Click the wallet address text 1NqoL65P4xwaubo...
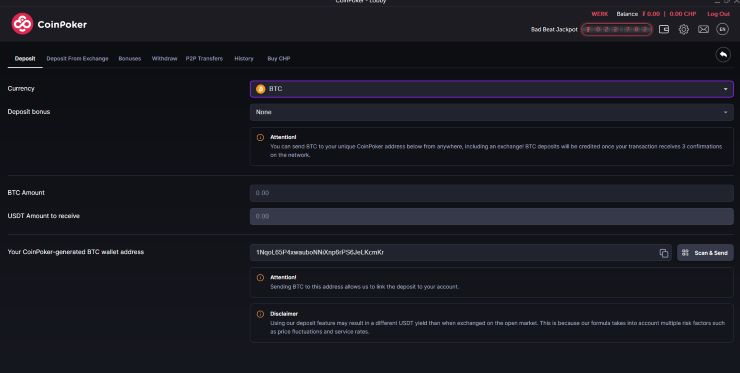 coord(320,253)
